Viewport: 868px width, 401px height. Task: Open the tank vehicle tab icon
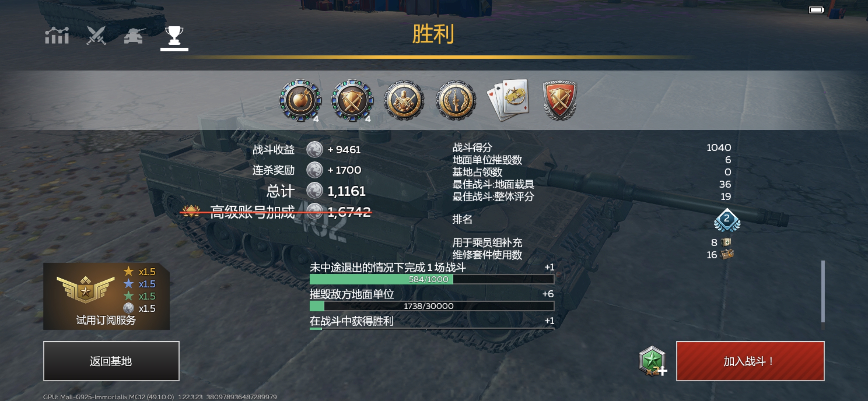click(x=135, y=36)
